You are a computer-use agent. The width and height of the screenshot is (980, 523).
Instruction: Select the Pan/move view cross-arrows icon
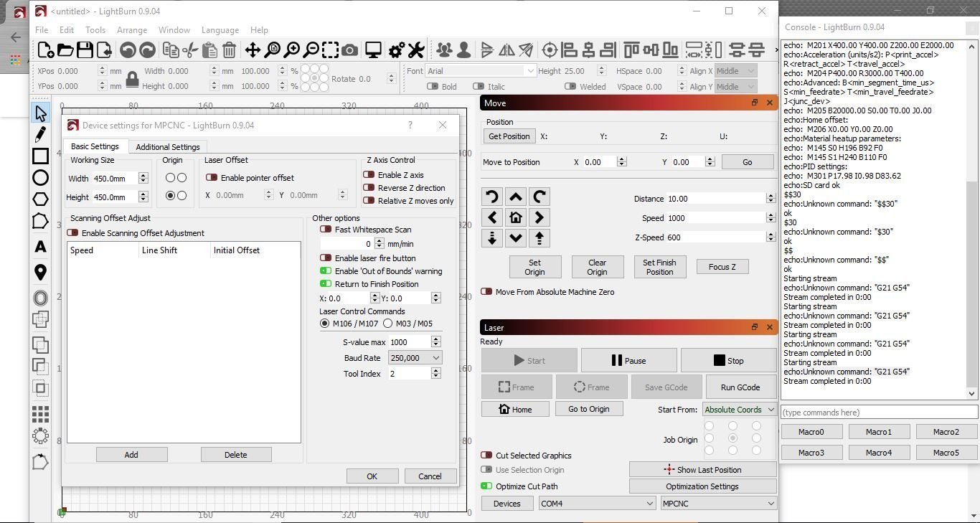pos(253,50)
